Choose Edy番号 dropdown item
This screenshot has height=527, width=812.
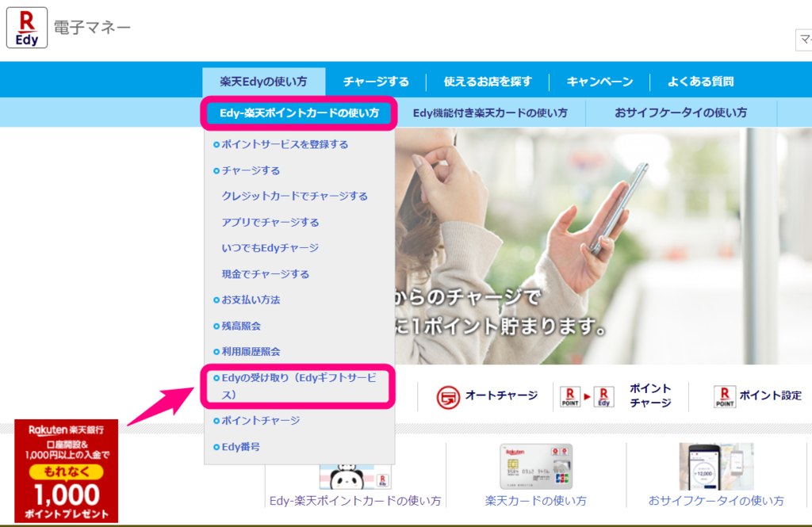(x=241, y=447)
